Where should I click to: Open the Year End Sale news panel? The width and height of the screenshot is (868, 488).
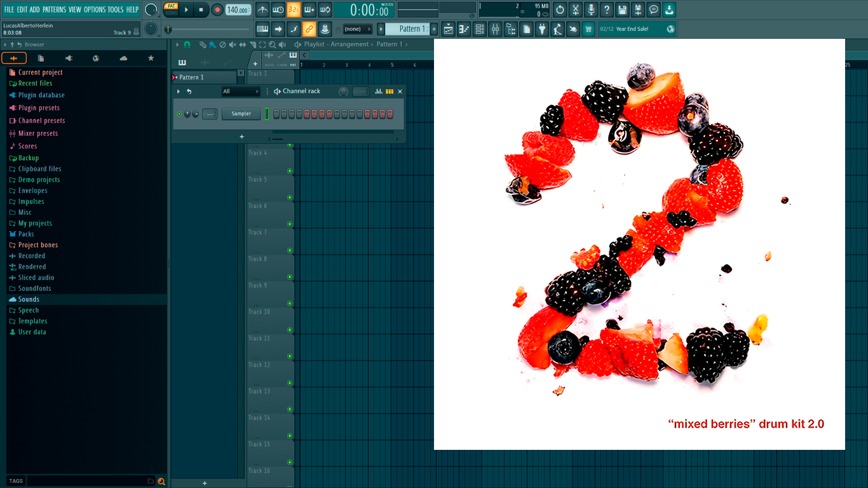(637, 29)
